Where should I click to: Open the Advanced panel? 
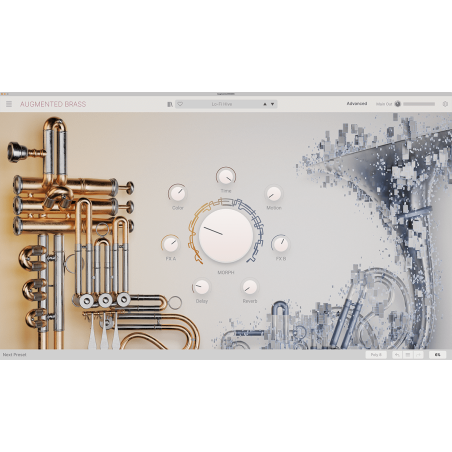click(x=357, y=104)
